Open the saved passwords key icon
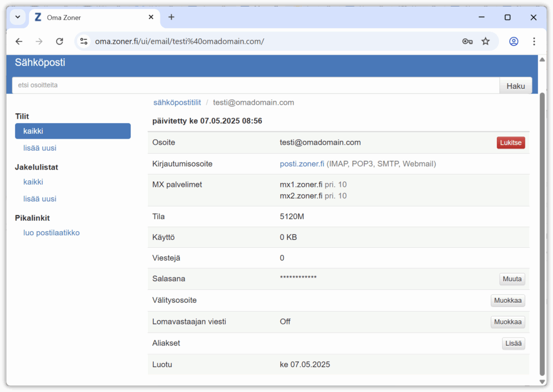The height and width of the screenshot is (392, 553). 467,42
